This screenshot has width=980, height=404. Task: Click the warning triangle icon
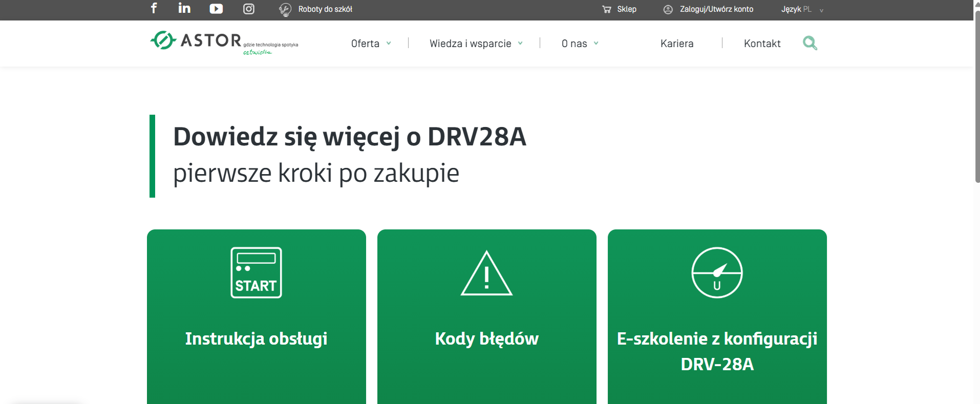(x=486, y=273)
